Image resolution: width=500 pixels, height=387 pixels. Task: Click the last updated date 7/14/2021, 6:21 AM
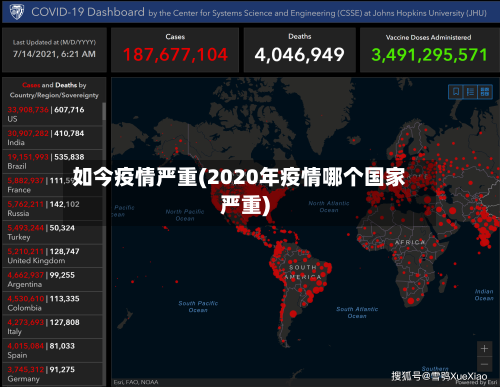tap(54, 54)
